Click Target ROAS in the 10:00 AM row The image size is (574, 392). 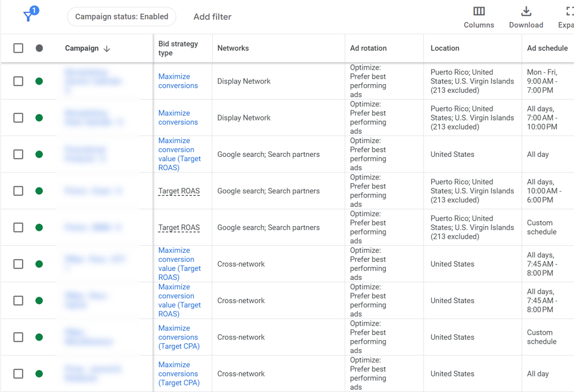(x=179, y=191)
